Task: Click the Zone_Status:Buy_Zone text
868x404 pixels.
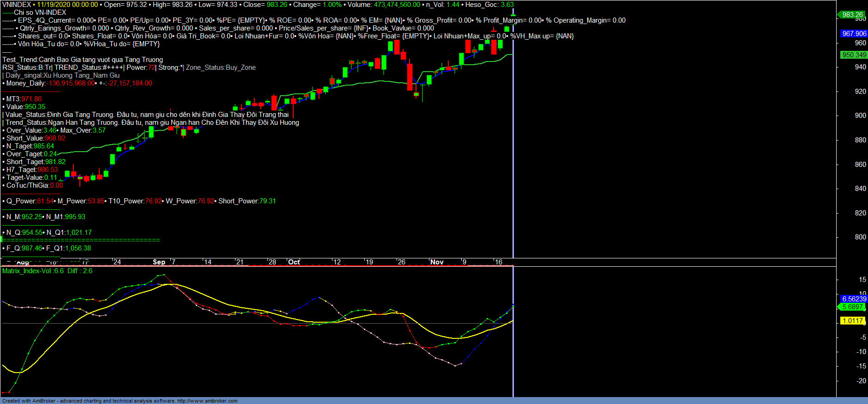Action: point(221,67)
